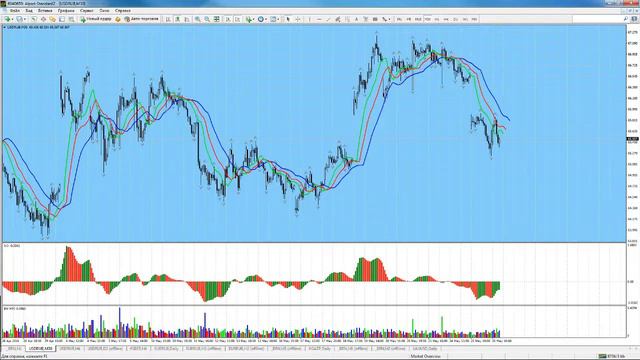Open the Вид menu
Viewport: 640px width, 360px height.
29,11
